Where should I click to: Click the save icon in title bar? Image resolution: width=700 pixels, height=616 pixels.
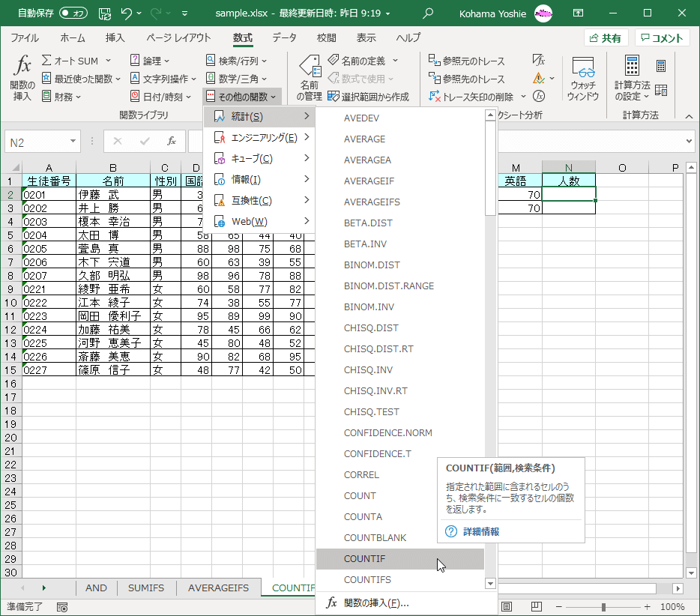(x=104, y=13)
